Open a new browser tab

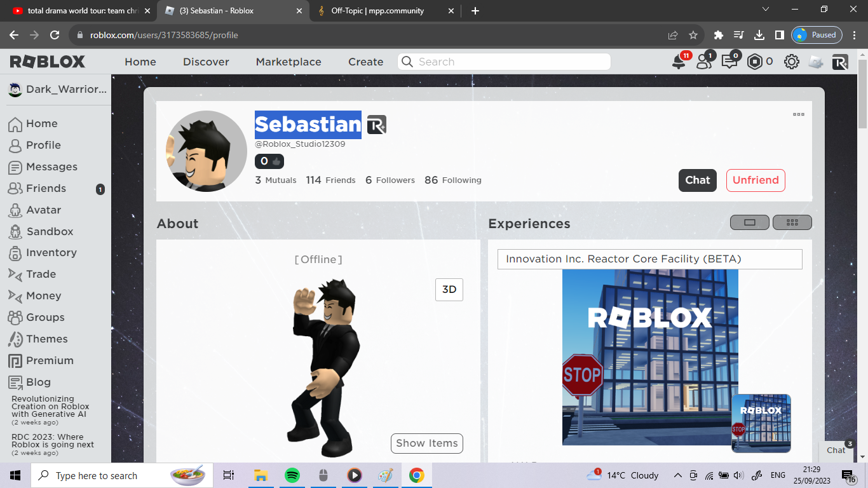(x=475, y=11)
